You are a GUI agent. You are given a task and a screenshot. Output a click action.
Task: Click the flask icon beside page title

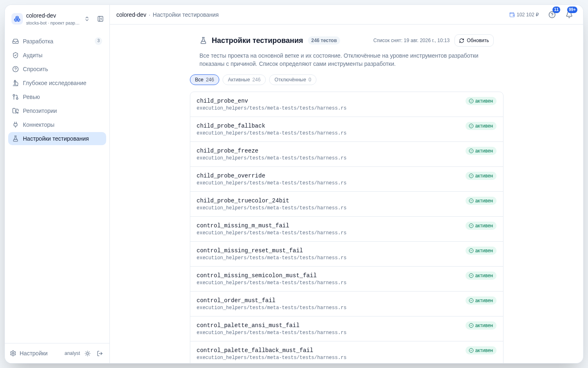[x=203, y=40]
